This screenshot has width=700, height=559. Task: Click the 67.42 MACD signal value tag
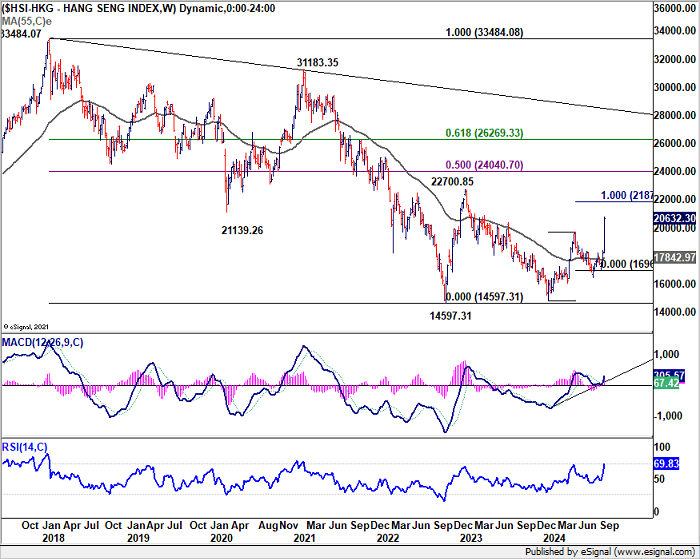coord(666,384)
